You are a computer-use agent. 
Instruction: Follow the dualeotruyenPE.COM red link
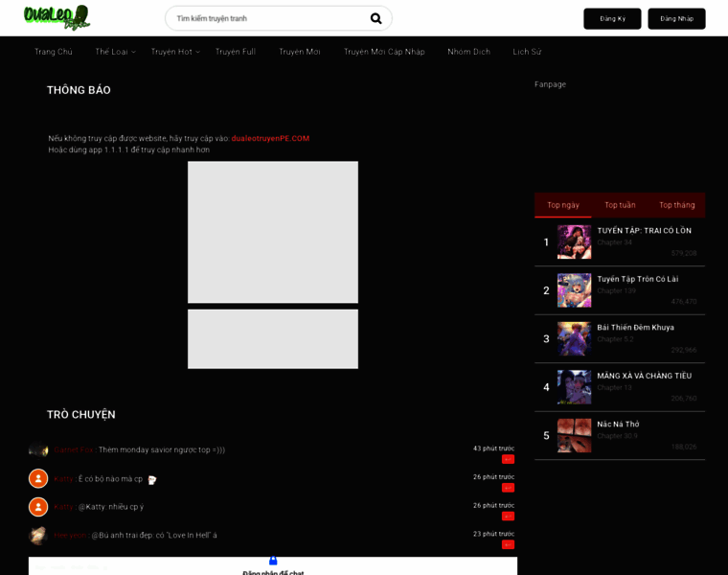tap(270, 138)
